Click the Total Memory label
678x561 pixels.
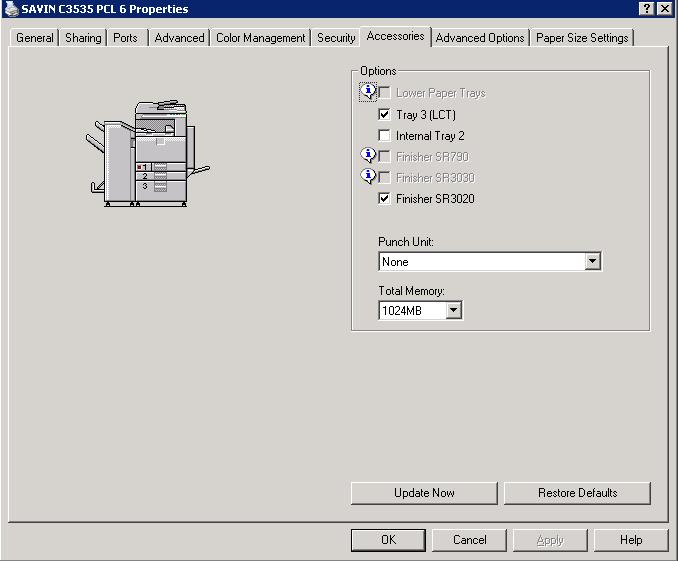(411, 291)
